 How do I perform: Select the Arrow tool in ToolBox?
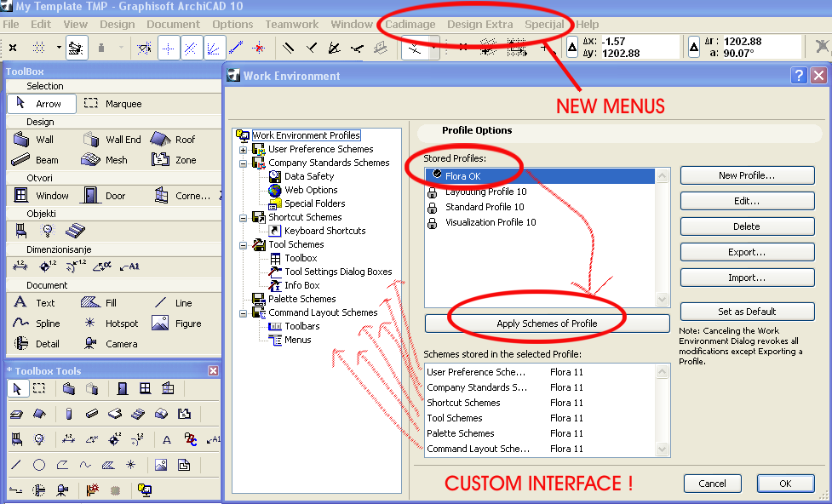tap(42, 104)
